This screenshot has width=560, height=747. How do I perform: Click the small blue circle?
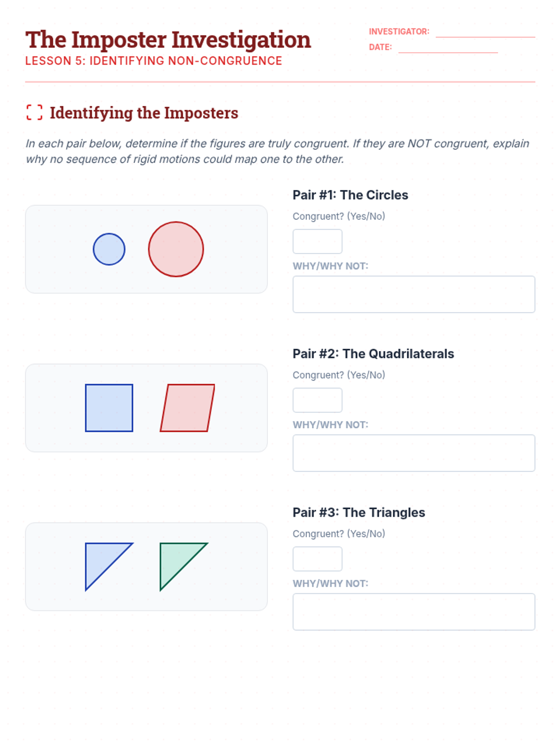(x=109, y=249)
